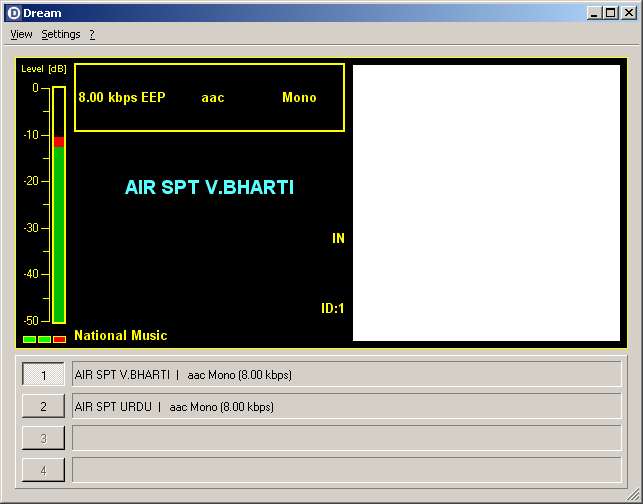Screen dimensions: 643x504
Task: Minimize the Dream window
Action: coord(594,13)
